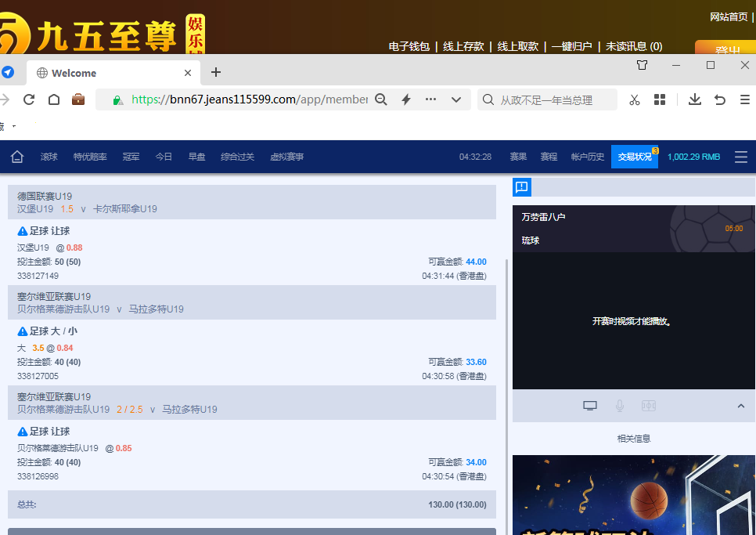This screenshot has width=756, height=535.
Task: Open a new browser tab
Action: [x=216, y=73]
